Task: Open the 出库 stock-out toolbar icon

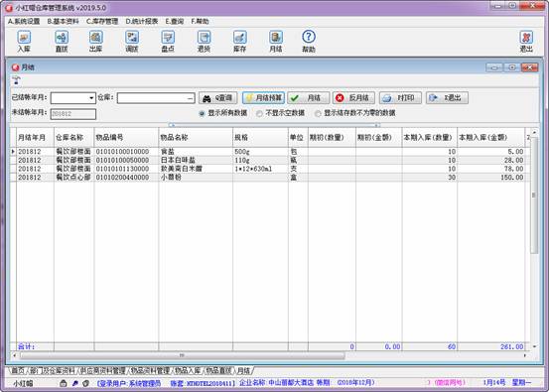Action: (x=96, y=41)
